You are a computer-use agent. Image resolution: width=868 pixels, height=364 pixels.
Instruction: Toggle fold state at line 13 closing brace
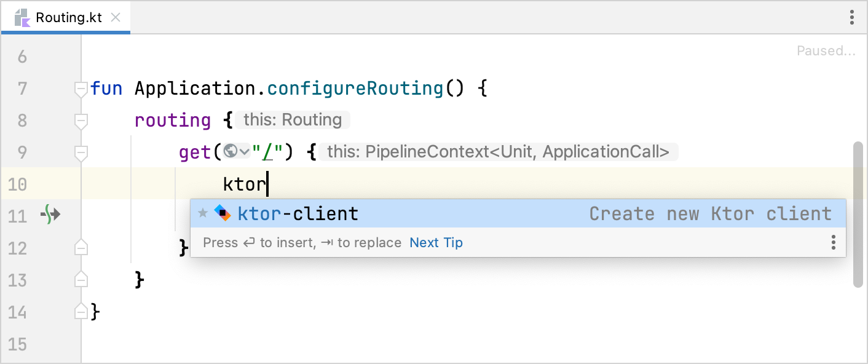point(80,280)
